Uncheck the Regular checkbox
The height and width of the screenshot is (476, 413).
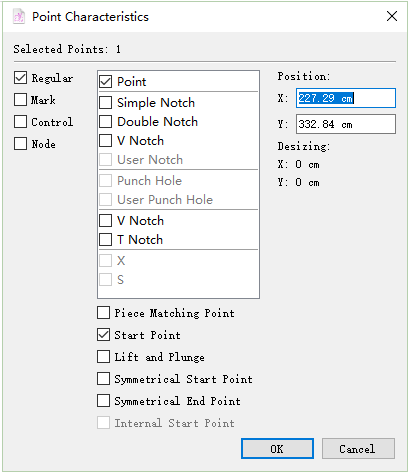(x=20, y=78)
